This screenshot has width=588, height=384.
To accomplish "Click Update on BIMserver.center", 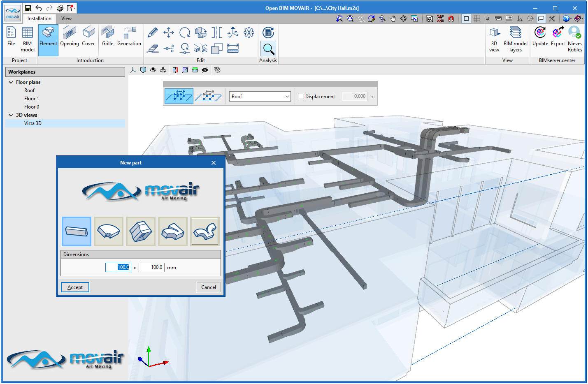I will (x=540, y=37).
